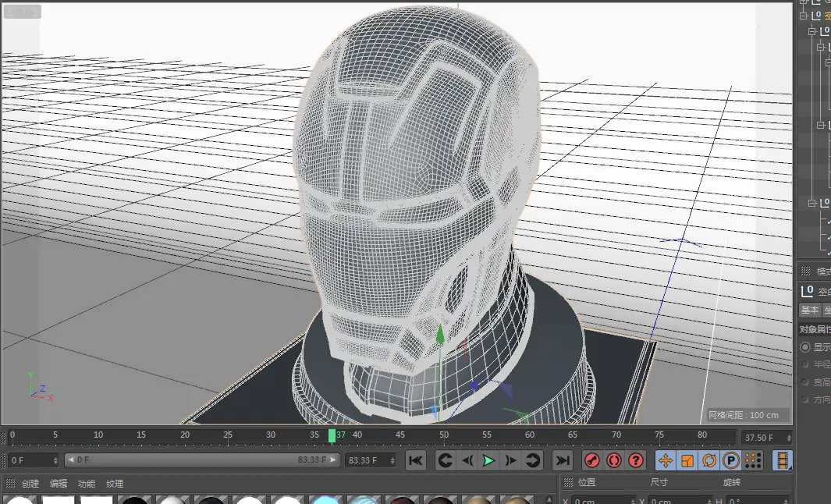The width and height of the screenshot is (831, 504).
Task: Go to the next keyframe
Action: pos(532,460)
